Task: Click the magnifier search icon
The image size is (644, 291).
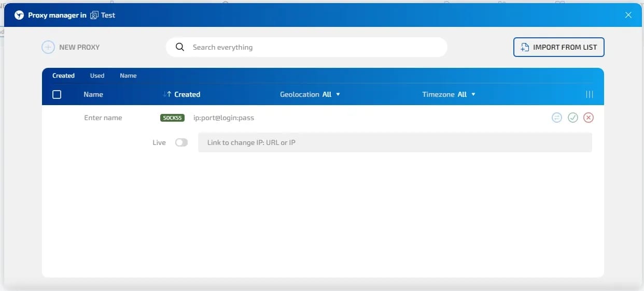Action: (x=180, y=47)
